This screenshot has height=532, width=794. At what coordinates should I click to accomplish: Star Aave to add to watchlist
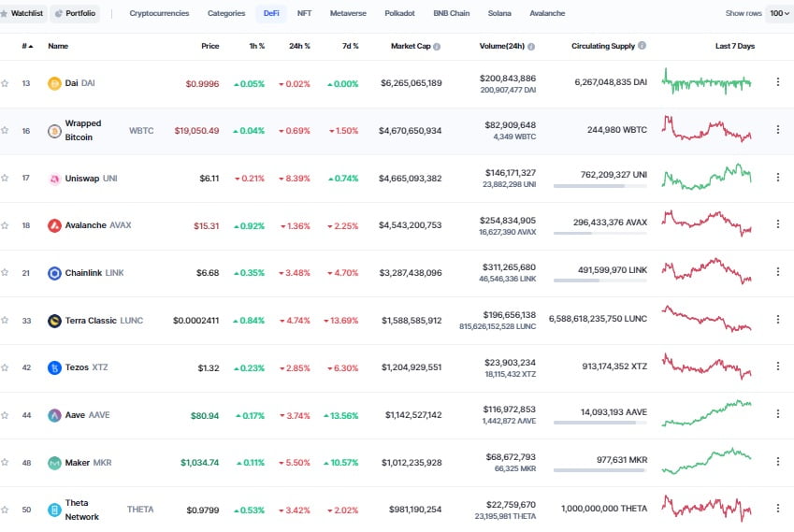click(x=6, y=415)
